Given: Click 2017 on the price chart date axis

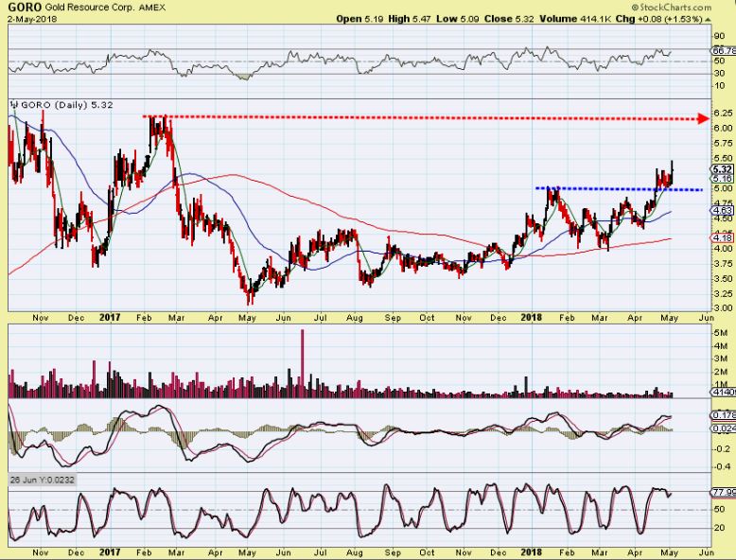Looking at the screenshot, I should pos(110,318).
